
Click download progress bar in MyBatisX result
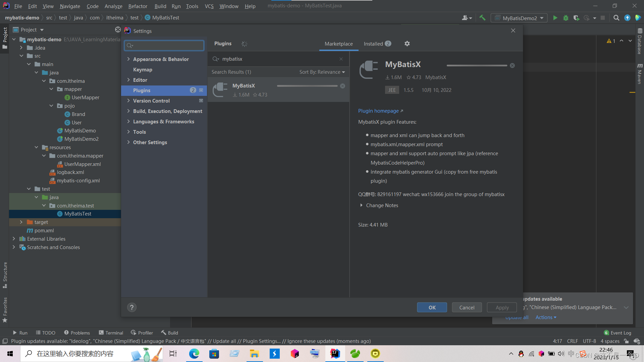tap(307, 86)
